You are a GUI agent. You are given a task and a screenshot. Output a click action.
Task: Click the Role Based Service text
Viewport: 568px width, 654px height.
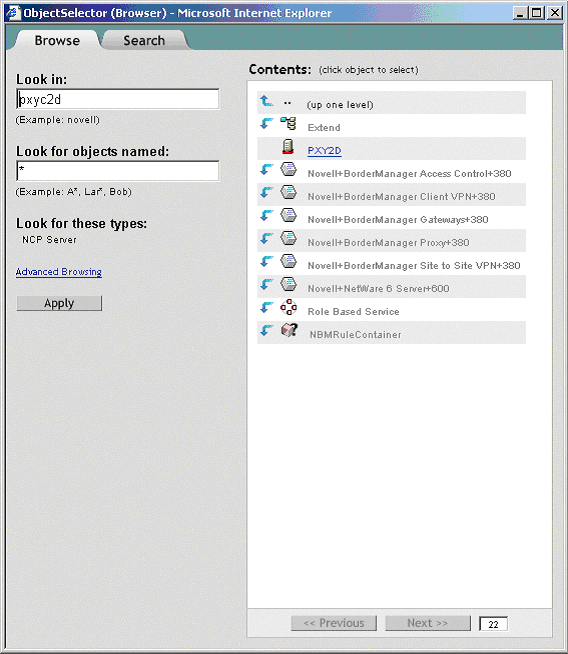coord(353,312)
